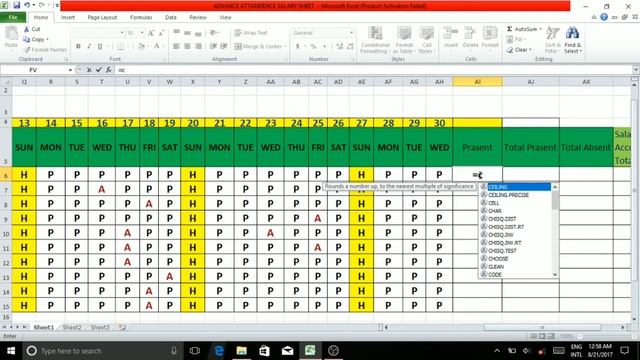This screenshot has height=360, width=640.
Task: Open Cell Styles gallery
Action: point(427,39)
